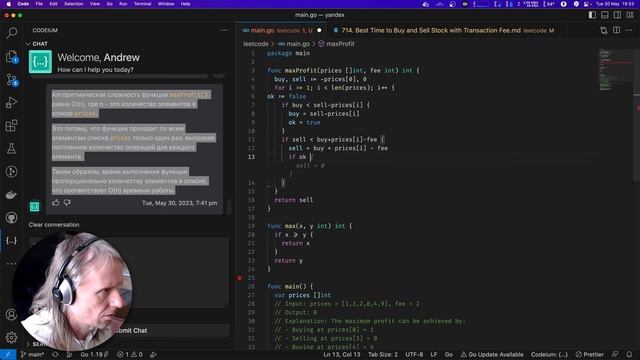Open Codeium panel more actions ellipsis
Image resolution: width=640 pixels, height=360 pixels.
pyautogui.click(x=224, y=30)
